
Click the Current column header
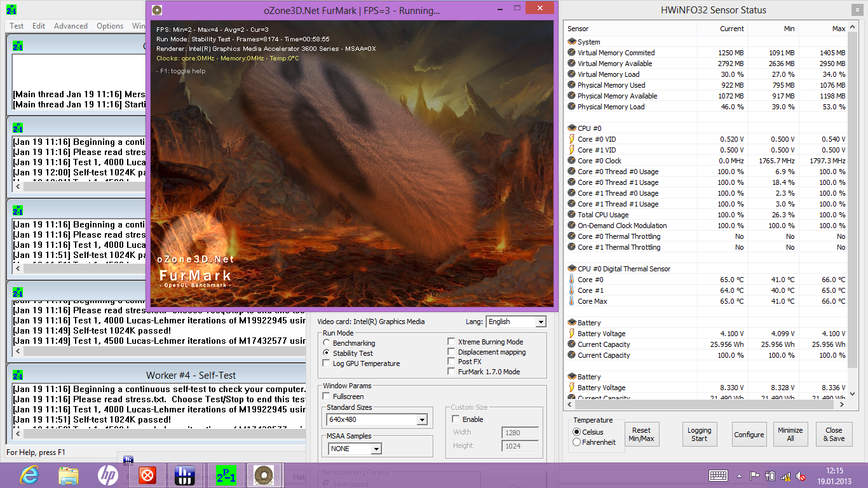point(722,29)
